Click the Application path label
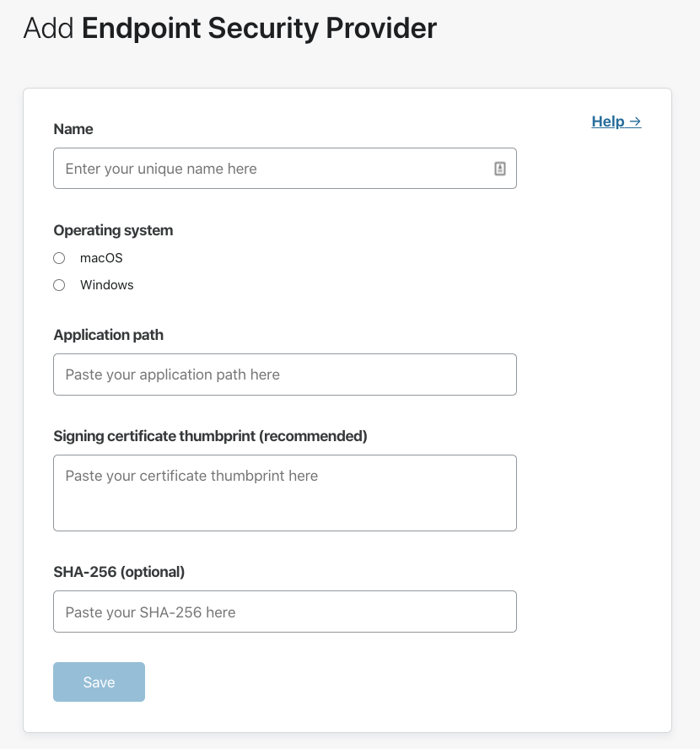 tap(109, 335)
